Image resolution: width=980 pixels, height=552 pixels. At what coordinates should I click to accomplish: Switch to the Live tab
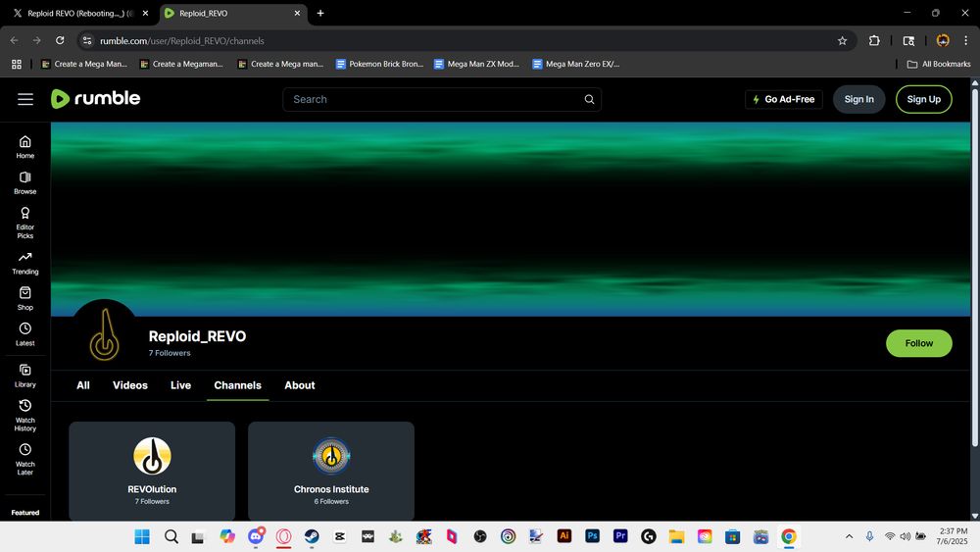(x=180, y=385)
